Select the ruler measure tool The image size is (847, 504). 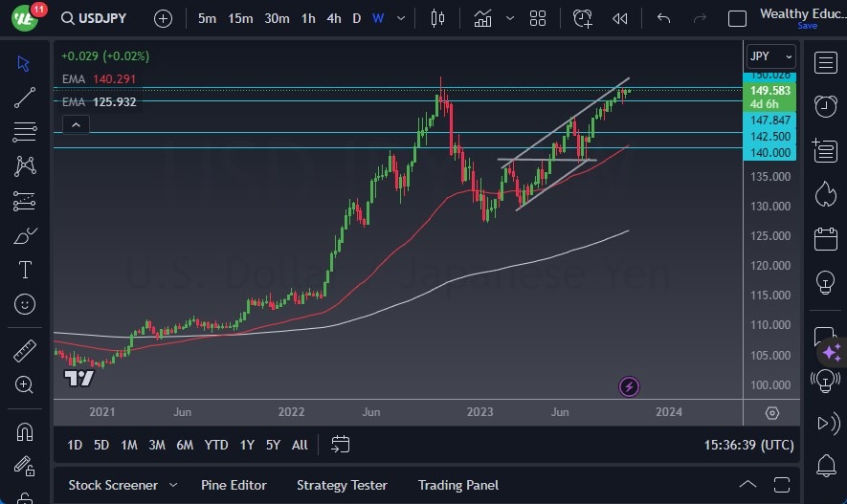coord(26,350)
